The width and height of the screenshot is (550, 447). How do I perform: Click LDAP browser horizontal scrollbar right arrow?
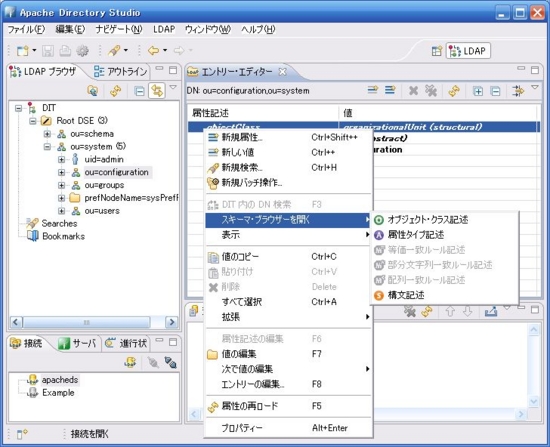(172, 322)
